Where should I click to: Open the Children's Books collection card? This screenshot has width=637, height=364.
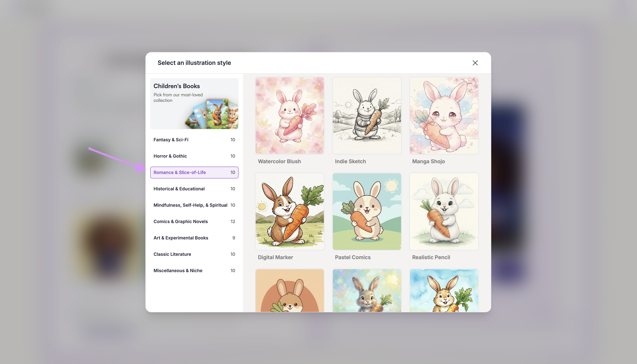tap(194, 104)
